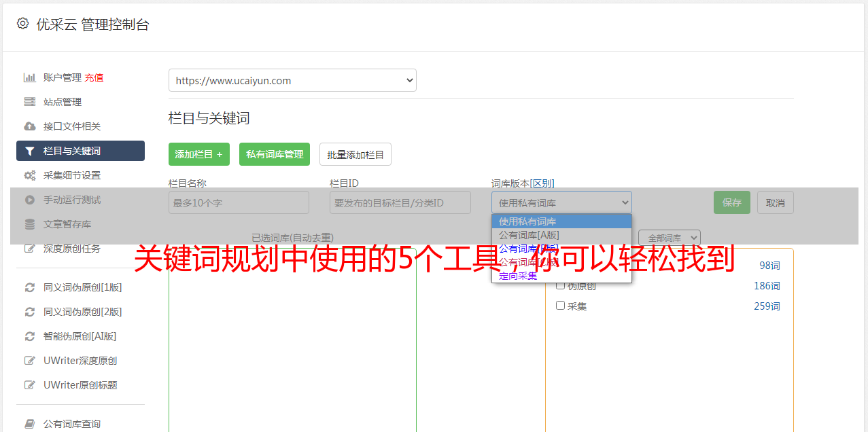Open 账户管理 via its bar chart icon
Viewport: 868px width, 432px height.
30,77
